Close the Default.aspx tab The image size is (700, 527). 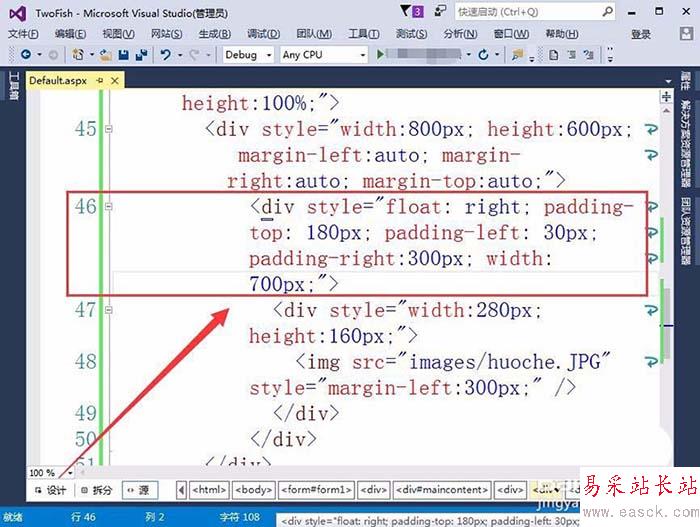point(115,81)
